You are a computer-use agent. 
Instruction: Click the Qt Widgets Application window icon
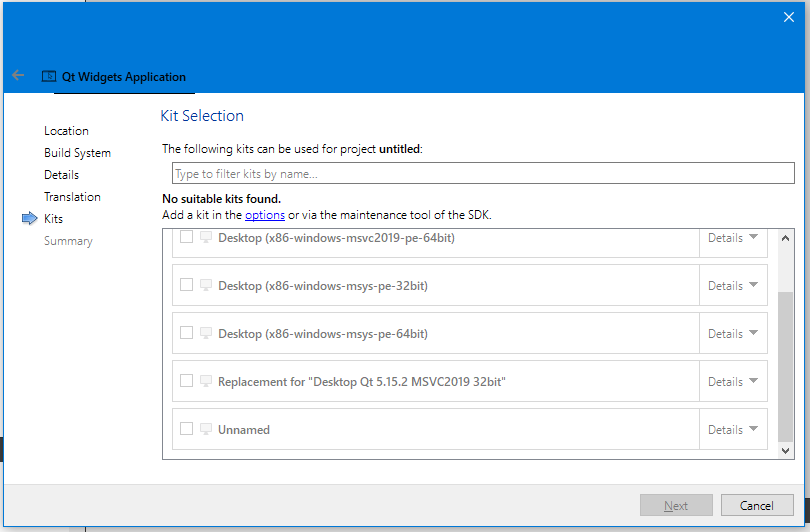(x=48, y=76)
